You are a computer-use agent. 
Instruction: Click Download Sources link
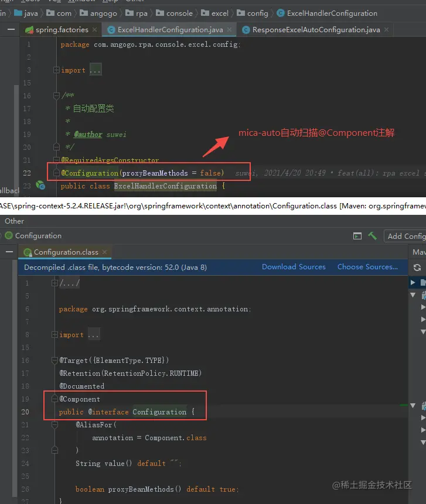[x=294, y=267]
